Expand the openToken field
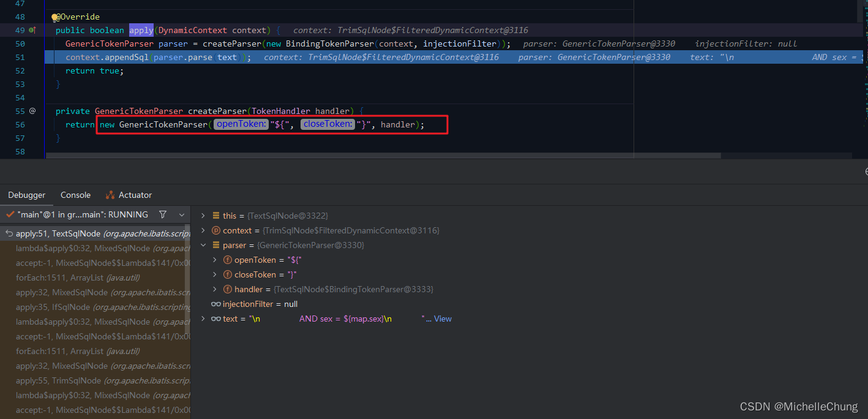The height and width of the screenshot is (419, 868). pos(215,260)
